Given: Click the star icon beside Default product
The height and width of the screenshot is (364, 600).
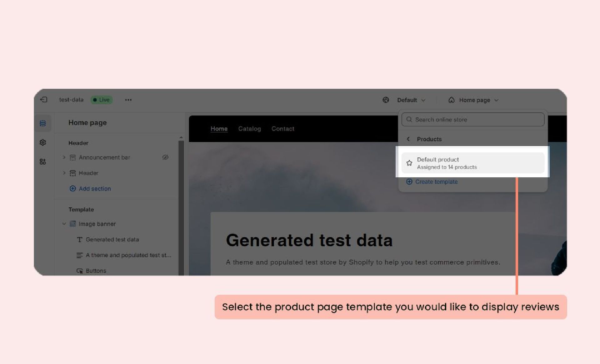Looking at the screenshot, I should (409, 163).
